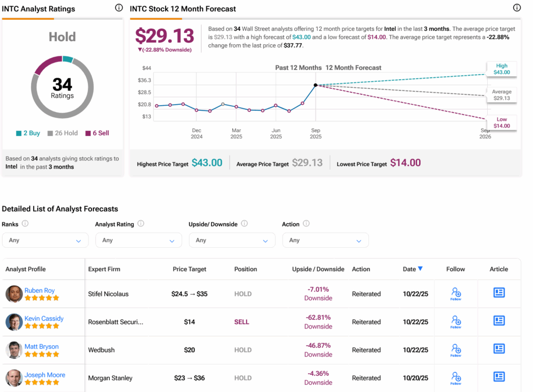Follow analyst Kevin Cassidy
533x392 pixels.
pos(455,322)
